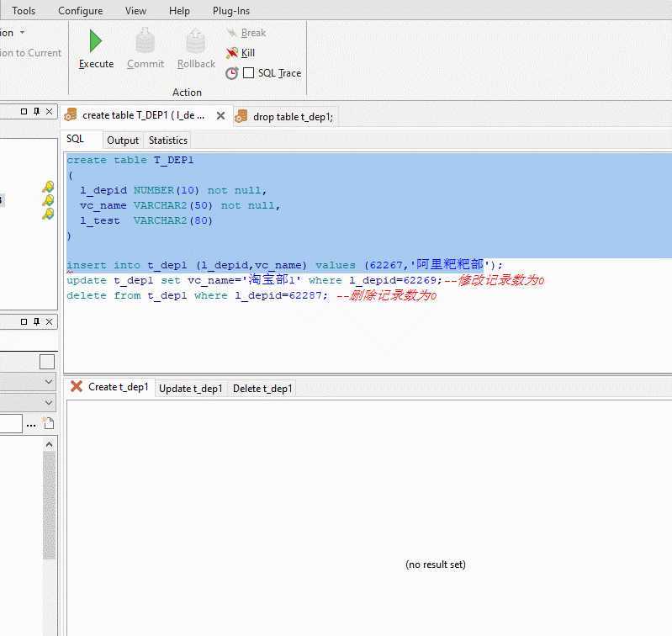Click the red X error icon on Create t_dep1
Viewport: 672px width, 636px height.
[x=77, y=386]
